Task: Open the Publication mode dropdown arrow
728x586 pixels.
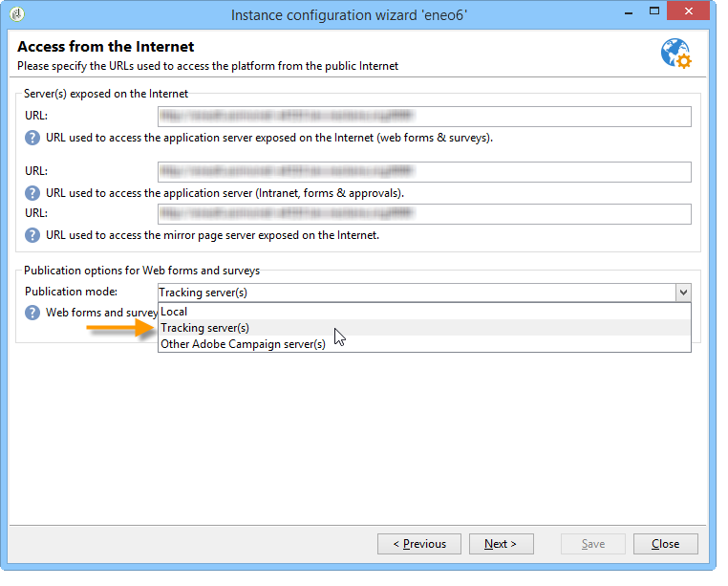Action: click(683, 293)
